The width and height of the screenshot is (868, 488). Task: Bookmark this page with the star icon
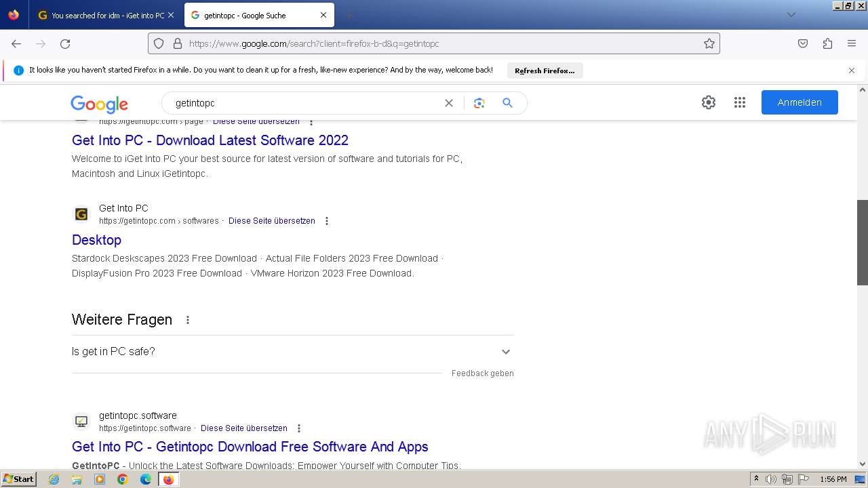coord(709,43)
